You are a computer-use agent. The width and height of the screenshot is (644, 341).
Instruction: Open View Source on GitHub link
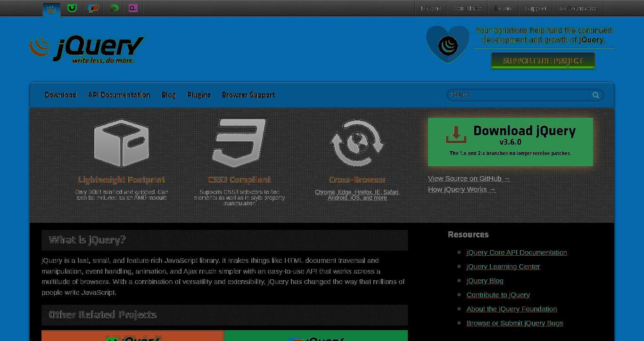pyautogui.click(x=469, y=179)
